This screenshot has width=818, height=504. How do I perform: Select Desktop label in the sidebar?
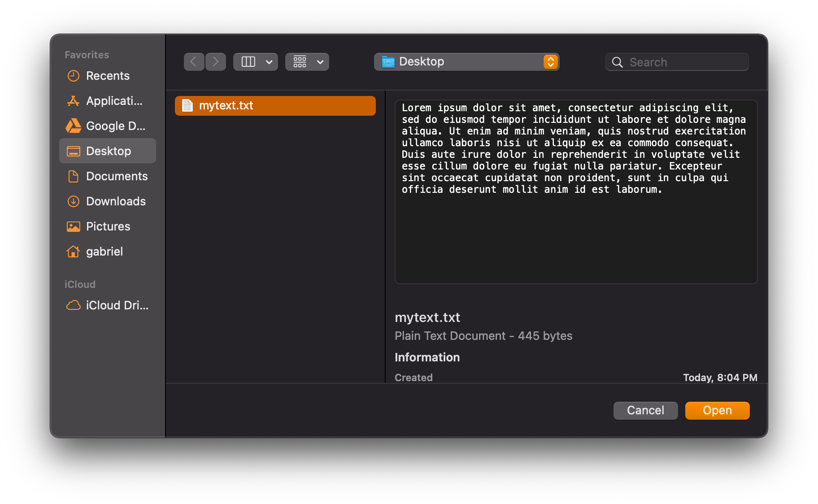[x=109, y=151]
